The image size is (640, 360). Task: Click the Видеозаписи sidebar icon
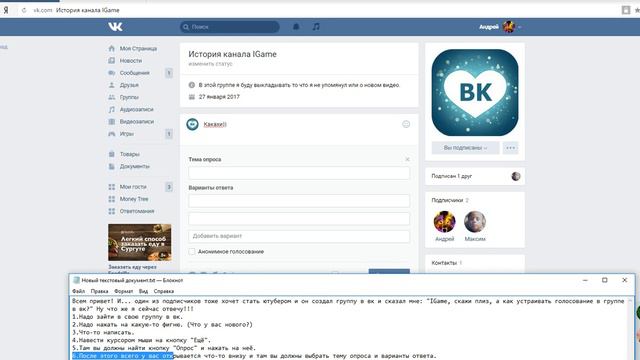pos(111,122)
